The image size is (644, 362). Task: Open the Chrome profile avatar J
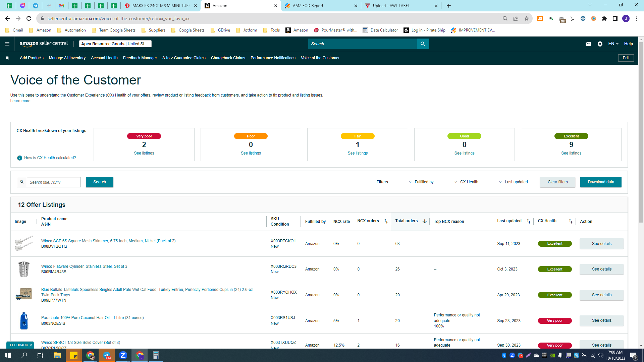(x=626, y=18)
